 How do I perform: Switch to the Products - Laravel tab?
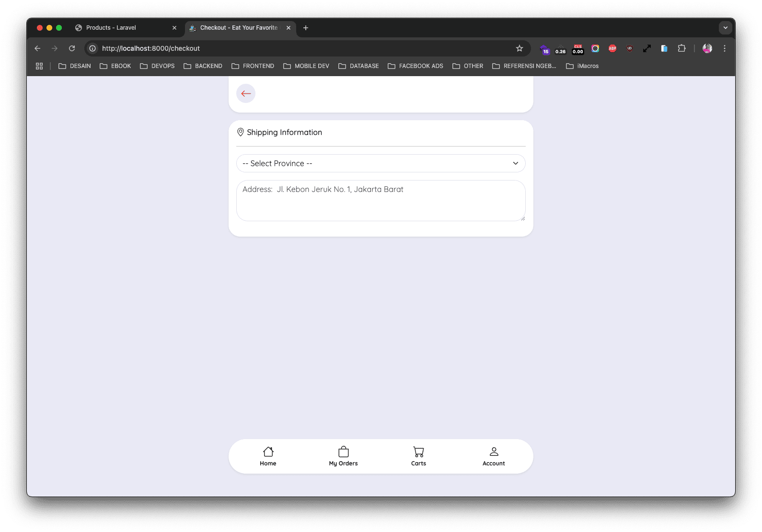pos(111,28)
